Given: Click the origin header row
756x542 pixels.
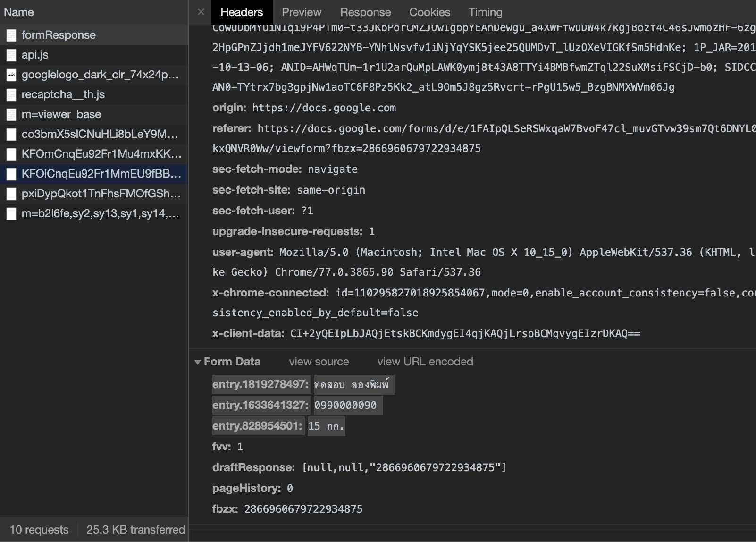Looking at the screenshot, I should (304, 108).
